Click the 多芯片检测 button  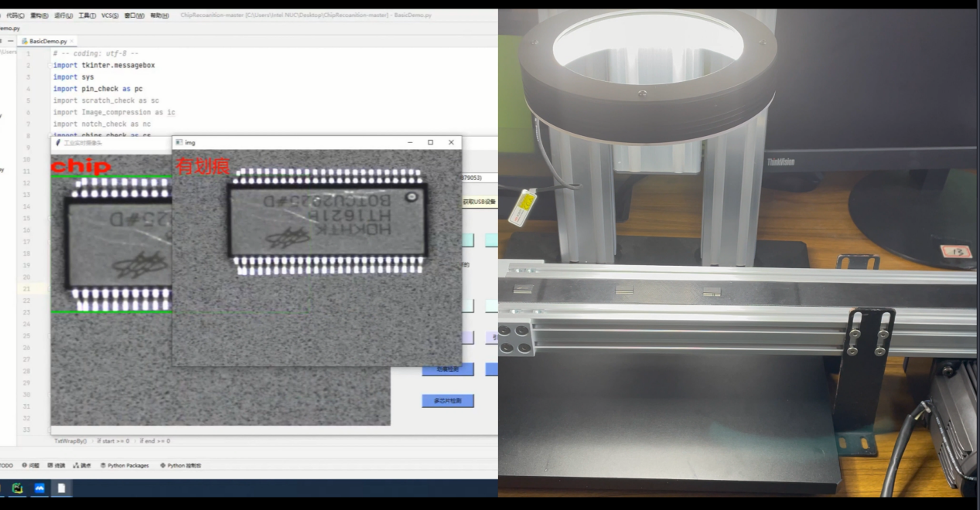coord(447,401)
